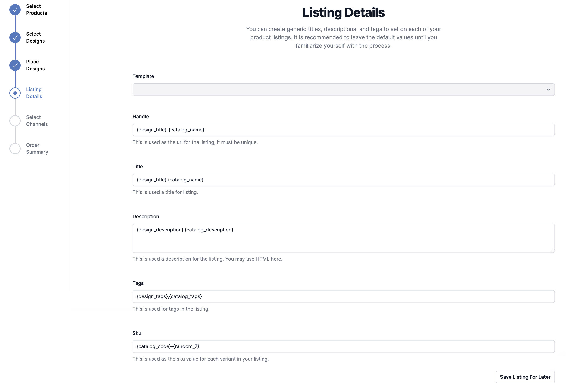This screenshot has height=390, width=588.
Task: Click the Listing Details active step circle
Action: coord(15,93)
